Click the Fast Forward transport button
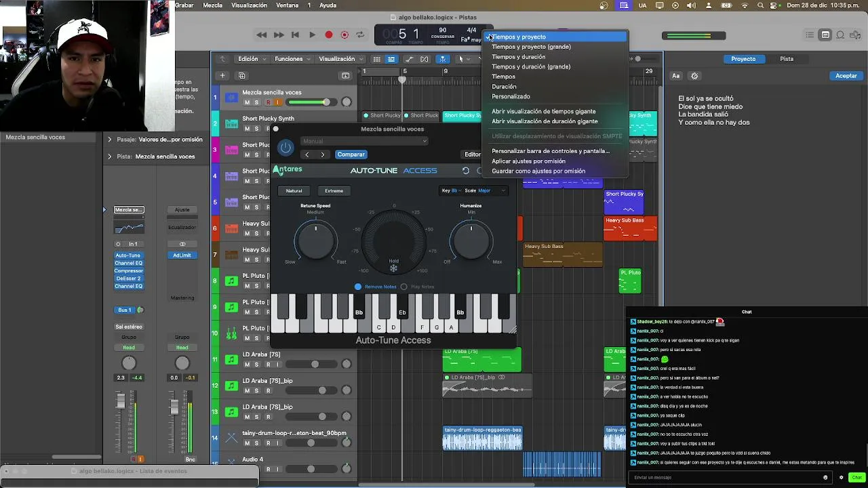This screenshot has height=488, width=868. point(279,35)
